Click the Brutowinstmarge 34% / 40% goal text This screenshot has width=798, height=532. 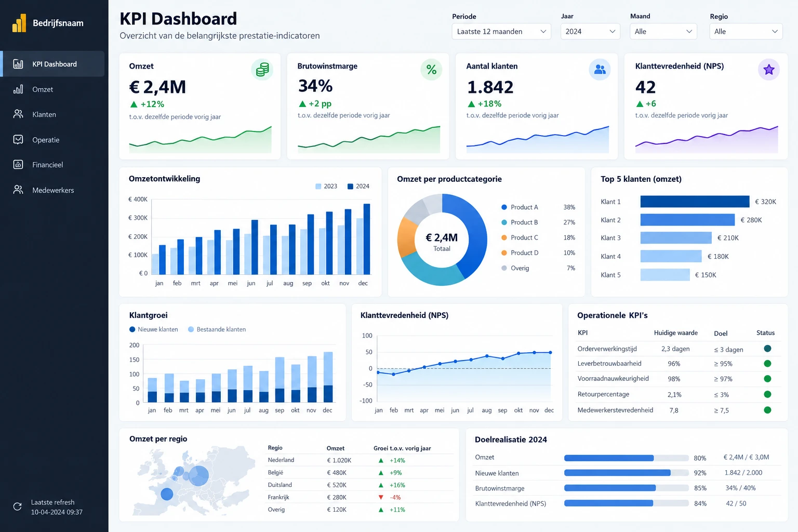(741, 488)
